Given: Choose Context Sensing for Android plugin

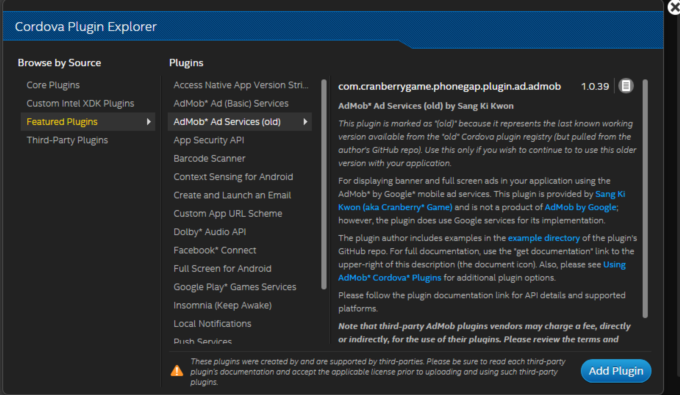Looking at the screenshot, I should (233, 177).
